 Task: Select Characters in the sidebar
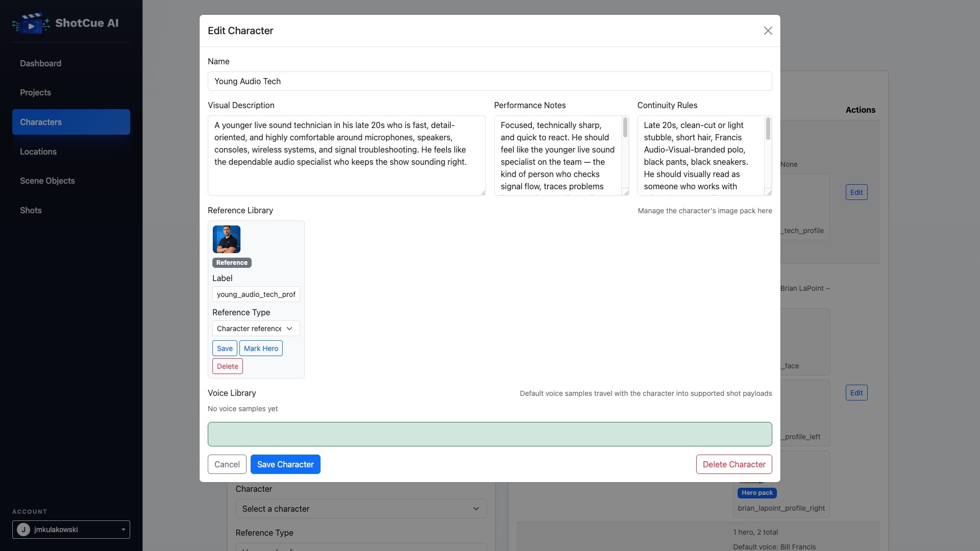point(71,122)
